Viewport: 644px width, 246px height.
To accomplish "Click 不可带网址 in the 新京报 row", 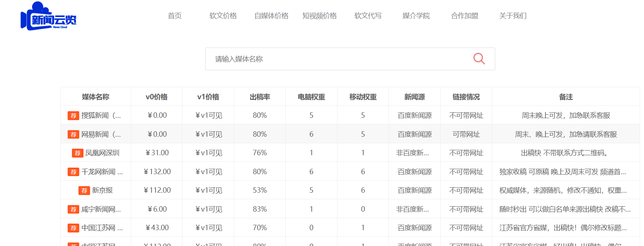I will click(466, 190).
